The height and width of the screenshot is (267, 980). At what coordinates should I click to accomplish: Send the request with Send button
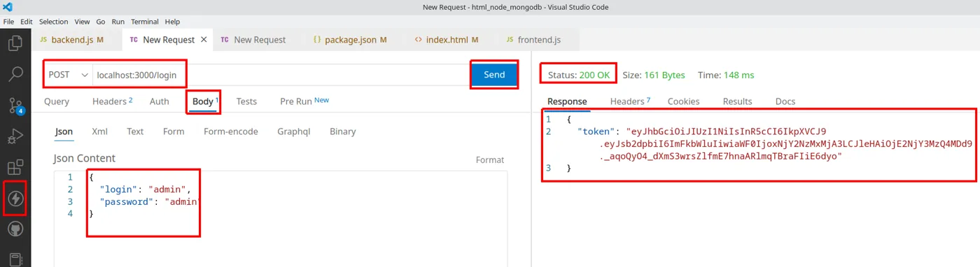coord(494,75)
